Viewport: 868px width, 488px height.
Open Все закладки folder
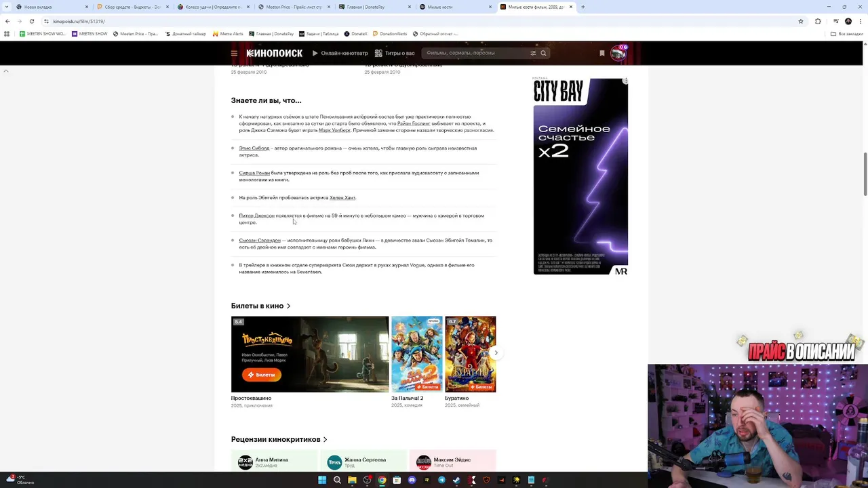point(848,34)
